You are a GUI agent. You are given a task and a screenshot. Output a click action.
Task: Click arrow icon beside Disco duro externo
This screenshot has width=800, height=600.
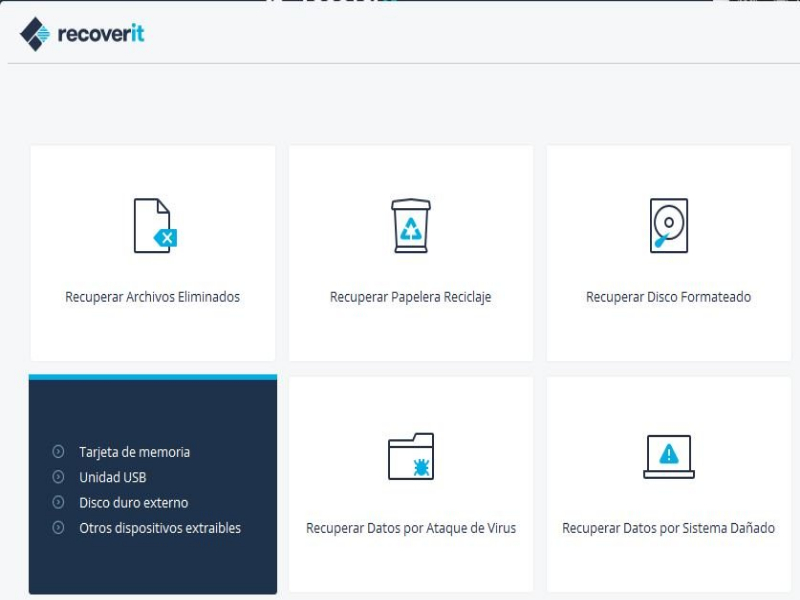pyautogui.click(x=58, y=503)
